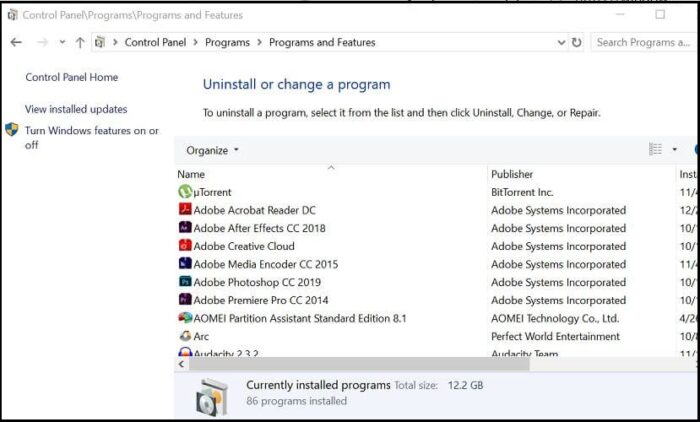Image resolution: width=700 pixels, height=422 pixels.
Task: Click the Adobe Photoshop CC 2019 icon
Action: [185, 282]
